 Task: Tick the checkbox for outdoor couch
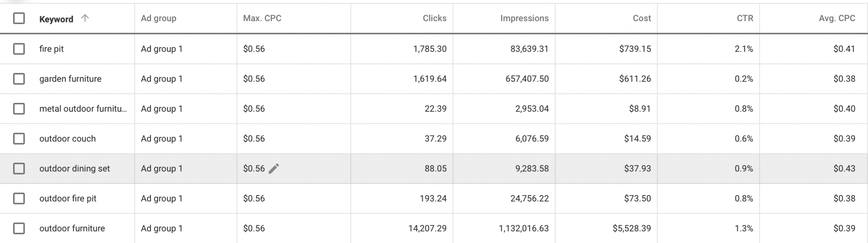[19, 138]
